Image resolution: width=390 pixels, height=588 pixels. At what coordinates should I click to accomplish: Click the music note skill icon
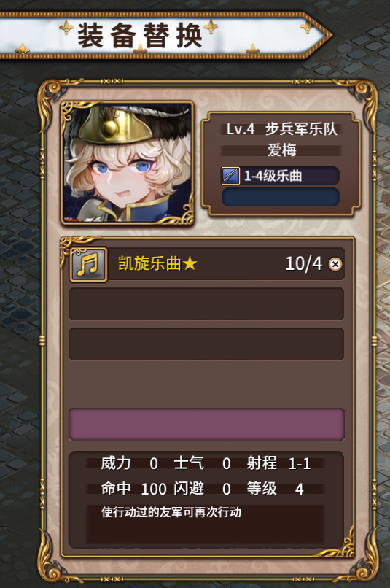[88, 264]
